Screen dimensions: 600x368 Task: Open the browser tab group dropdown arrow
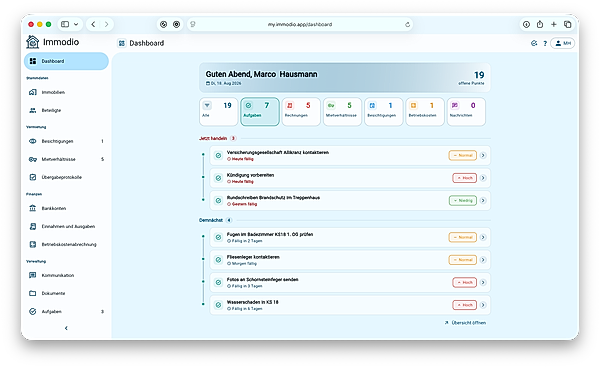coord(76,24)
